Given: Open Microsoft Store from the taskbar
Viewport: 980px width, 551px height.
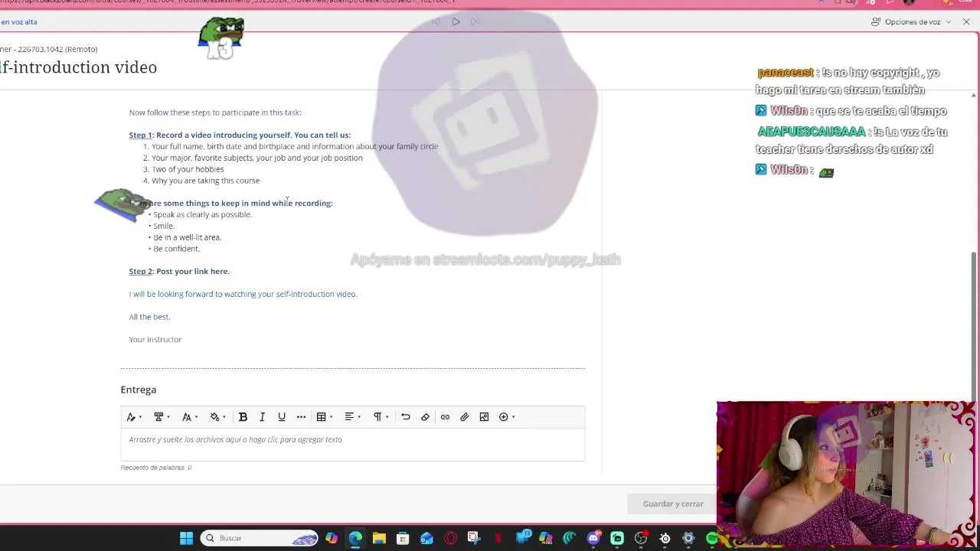Looking at the screenshot, I should [403, 538].
